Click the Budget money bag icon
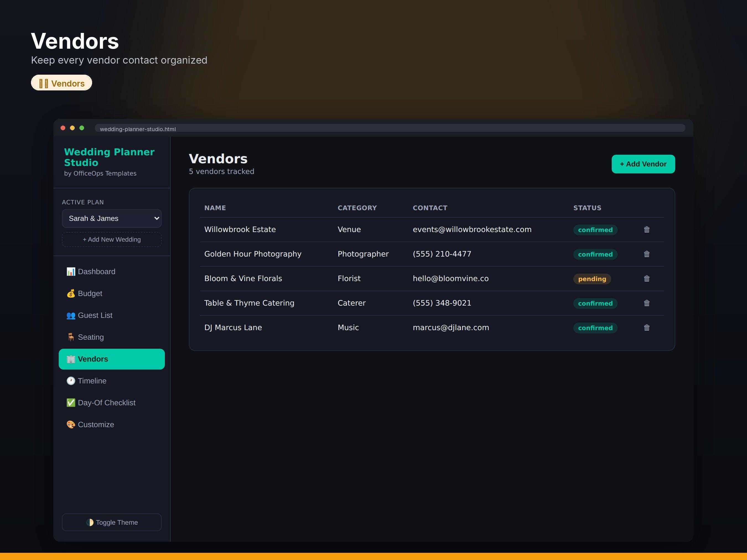 pyautogui.click(x=71, y=294)
